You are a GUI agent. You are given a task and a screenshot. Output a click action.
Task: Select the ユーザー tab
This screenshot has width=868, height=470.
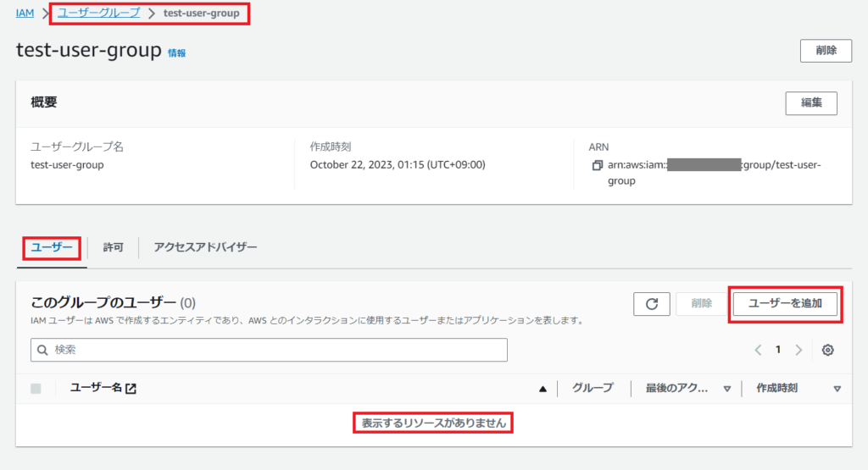(52, 247)
